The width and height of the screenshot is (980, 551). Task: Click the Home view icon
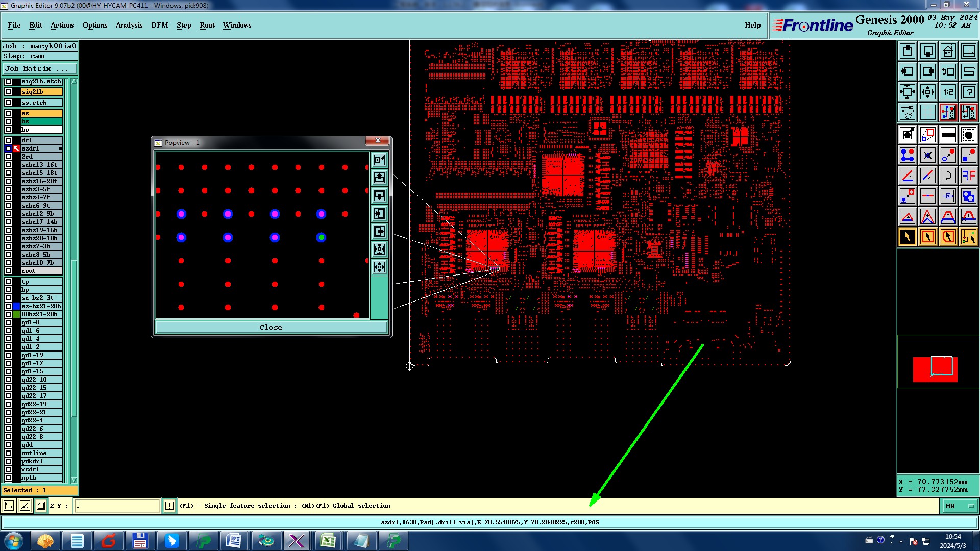point(948,51)
